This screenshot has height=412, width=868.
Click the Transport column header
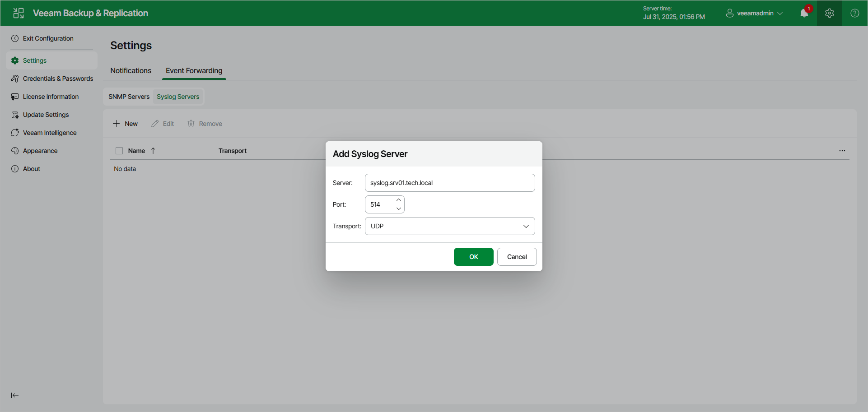pyautogui.click(x=233, y=151)
